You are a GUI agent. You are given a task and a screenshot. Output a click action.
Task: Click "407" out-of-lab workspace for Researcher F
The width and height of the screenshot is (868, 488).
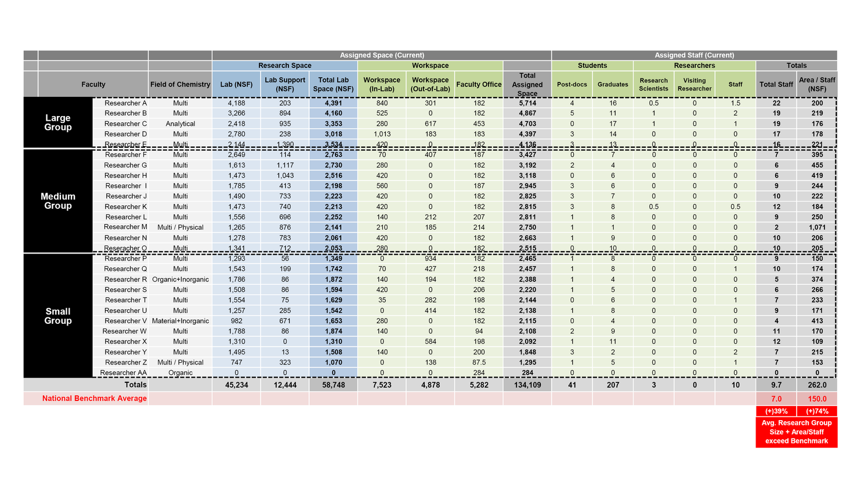(x=430, y=155)
